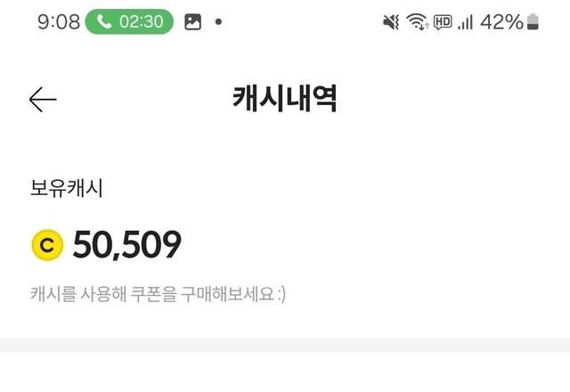570x392 pixels.
Task: Tap the Wi-Fi status icon
Action: 418,22
